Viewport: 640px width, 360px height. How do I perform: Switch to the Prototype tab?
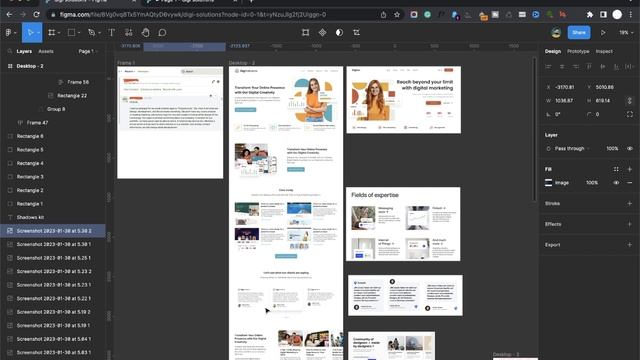(578, 51)
